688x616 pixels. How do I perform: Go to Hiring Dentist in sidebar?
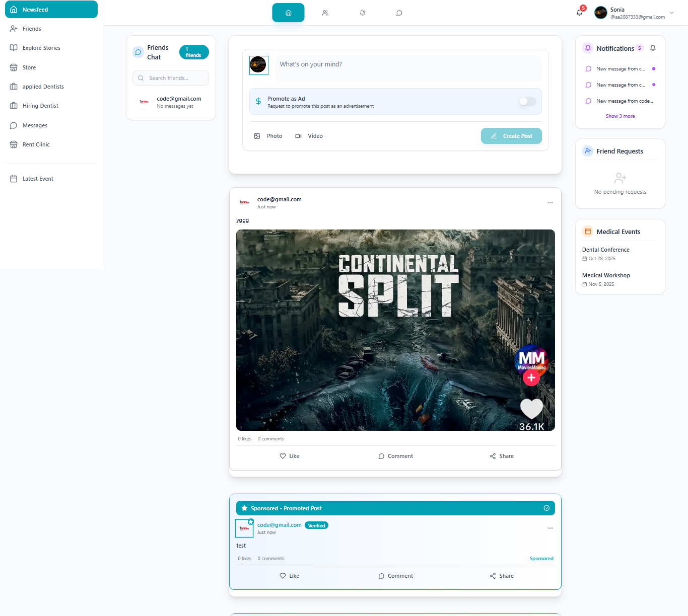[x=40, y=106]
